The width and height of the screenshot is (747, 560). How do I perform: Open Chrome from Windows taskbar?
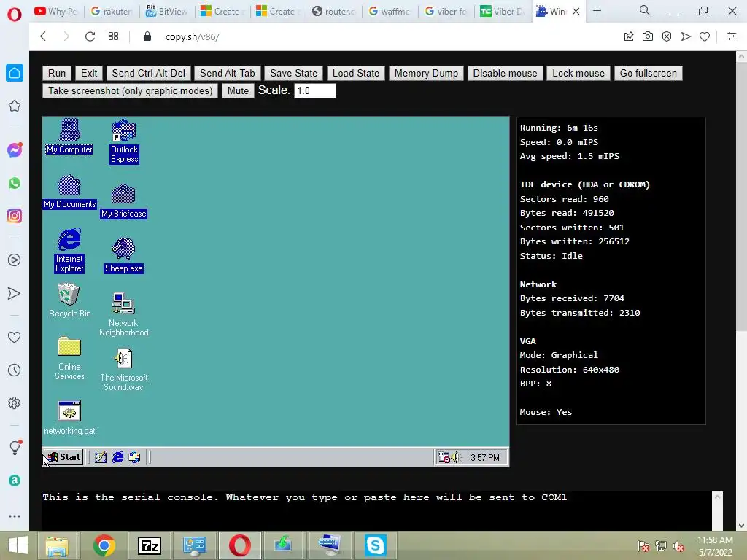click(x=104, y=545)
